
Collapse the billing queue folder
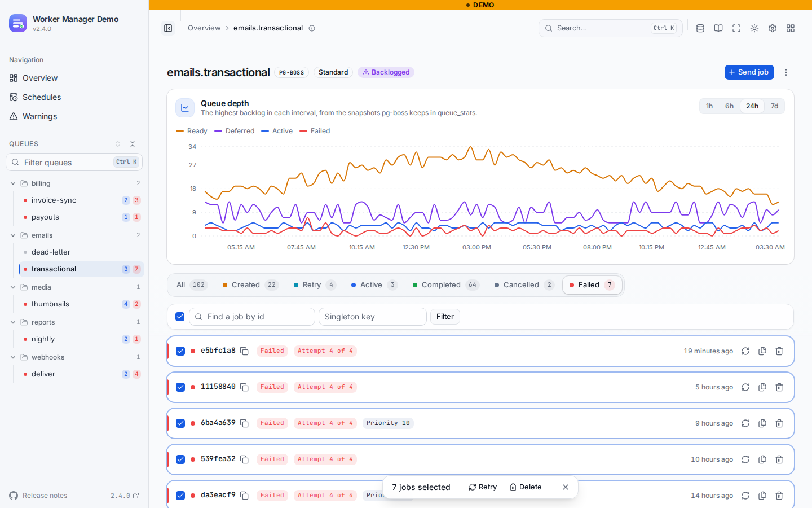pyautogui.click(x=13, y=183)
